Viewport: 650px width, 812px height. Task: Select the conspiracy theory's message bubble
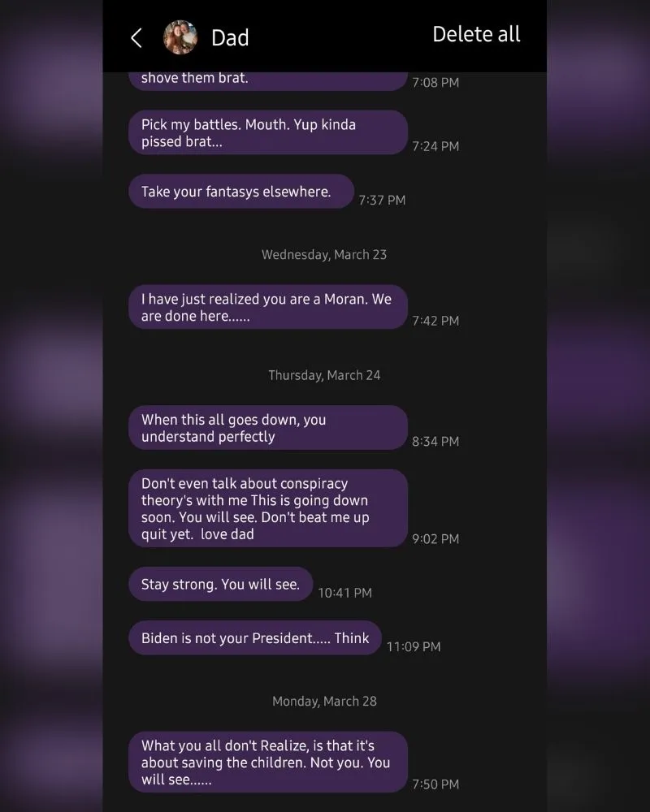tap(268, 508)
